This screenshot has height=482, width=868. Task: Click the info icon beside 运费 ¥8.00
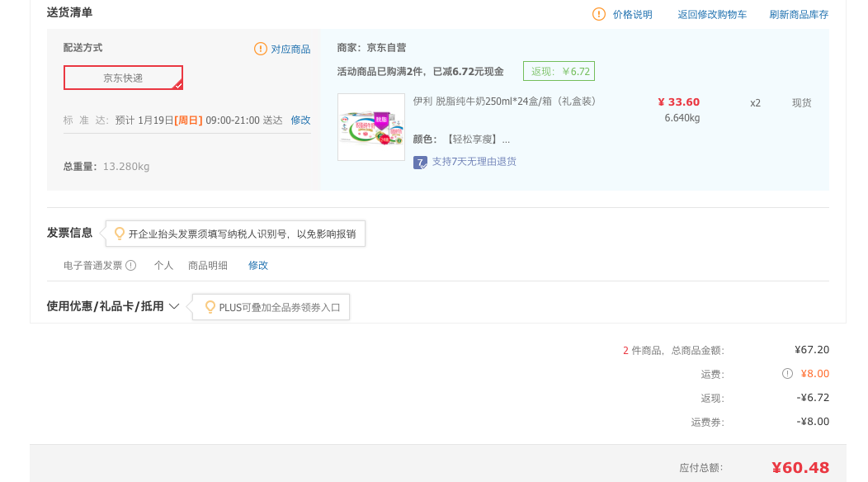(787, 373)
